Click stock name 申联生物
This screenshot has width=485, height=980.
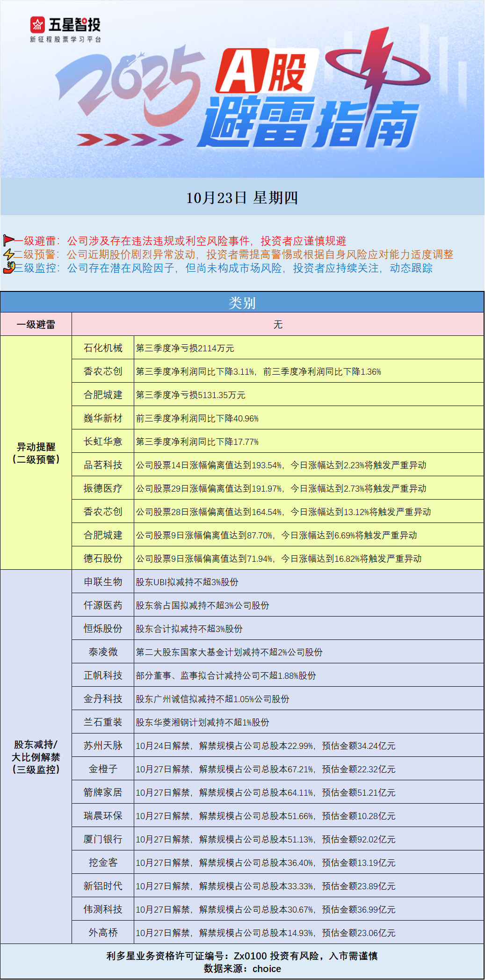pyautogui.click(x=103, y=581)
